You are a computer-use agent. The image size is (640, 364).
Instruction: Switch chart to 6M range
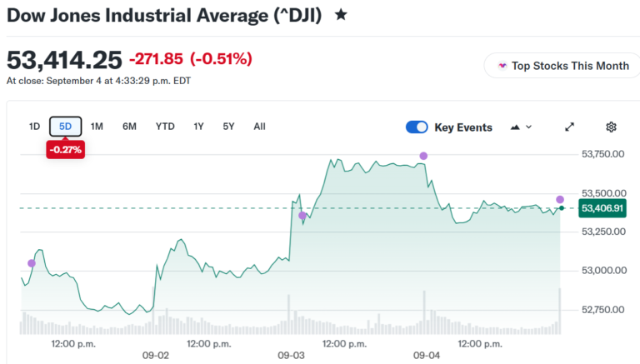tap(129, 127)
